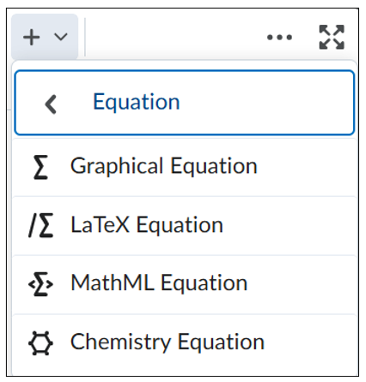Open the dropdown arrow beside the plus
This screenshot has width=366, height=382.
pos(61,36)
